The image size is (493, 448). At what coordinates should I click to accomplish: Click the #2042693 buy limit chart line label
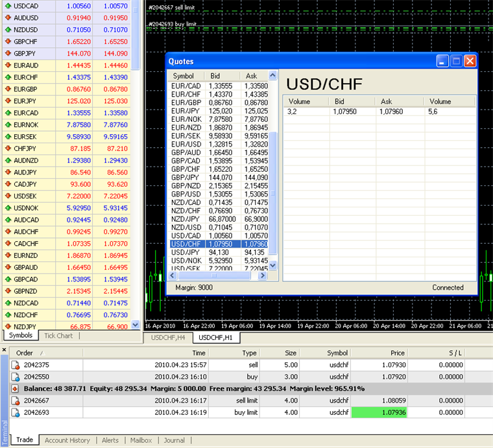[173, 24]
